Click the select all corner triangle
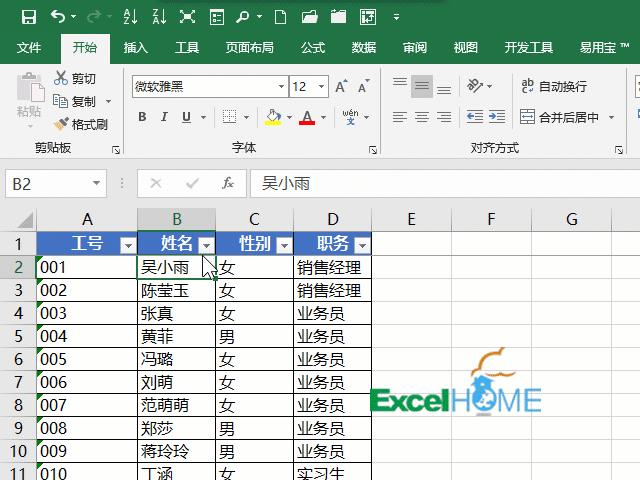Image resolution: width=640 pixels, height=480 pixels. point(25,220)
